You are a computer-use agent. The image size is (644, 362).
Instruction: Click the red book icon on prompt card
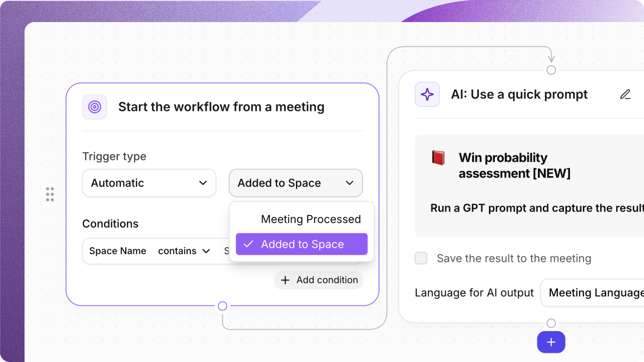click(x=438, y=158)
